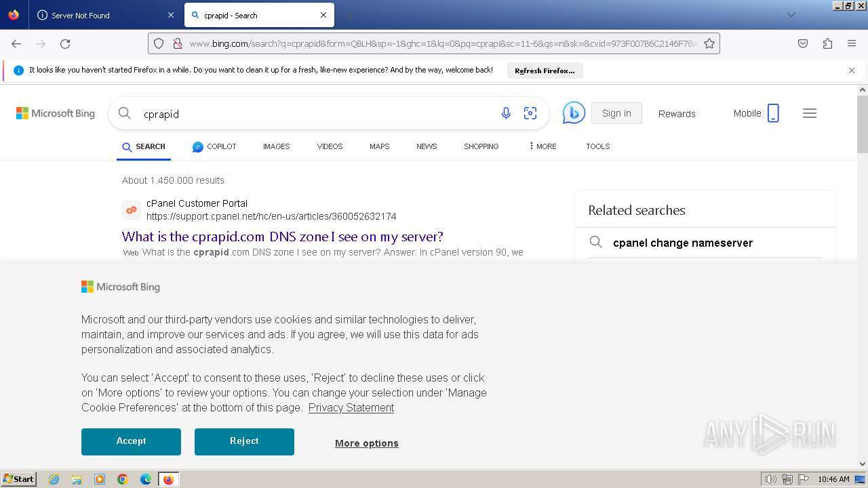Image resolution: width=868 pixels, height=488 pixels.
Task: Reject the Bing cookie consent
Action: [x=244, y=441]
